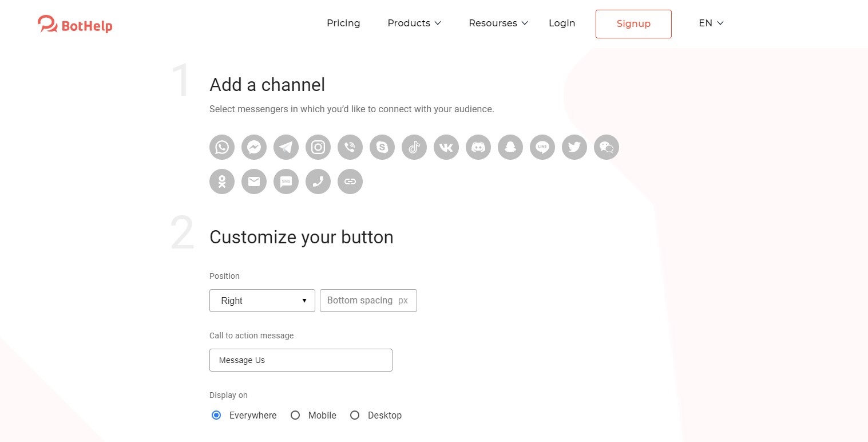Choose the Everywhere display option
Viewport: 868px width, 442px height.
(216, 415)
